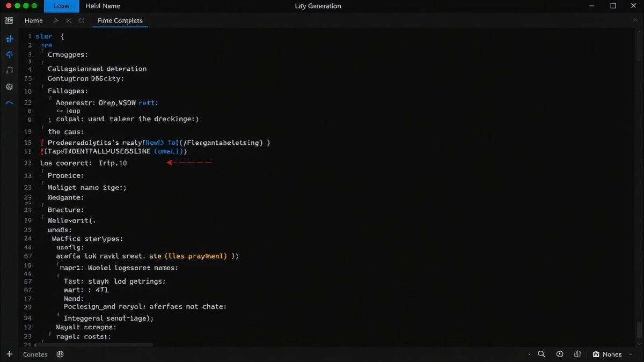
Task: Click the yellow "(lles-praymenl)" text
Action: click(196, 256)
